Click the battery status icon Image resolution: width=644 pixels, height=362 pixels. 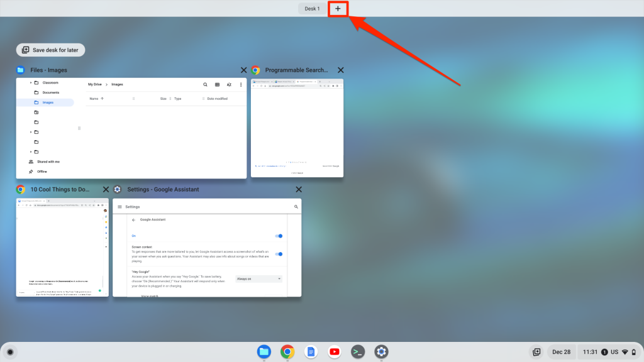634,352
